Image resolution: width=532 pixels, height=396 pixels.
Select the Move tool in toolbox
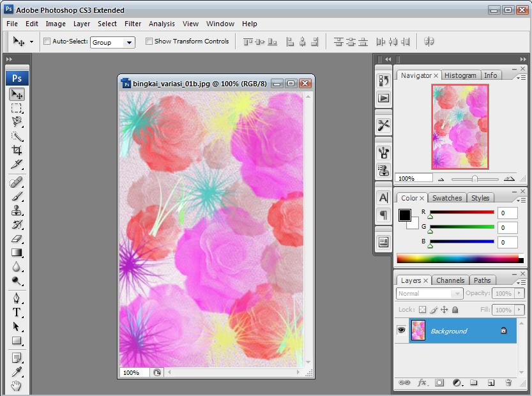17,94
